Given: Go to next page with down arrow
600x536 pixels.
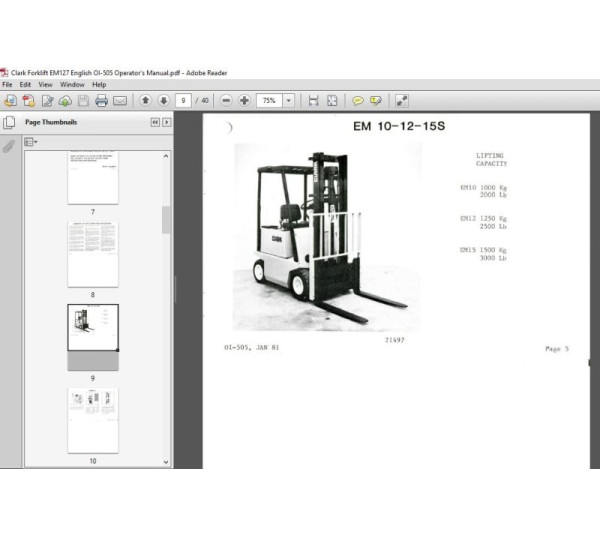Looking at the screenshot, I should [x=163, y=101].
